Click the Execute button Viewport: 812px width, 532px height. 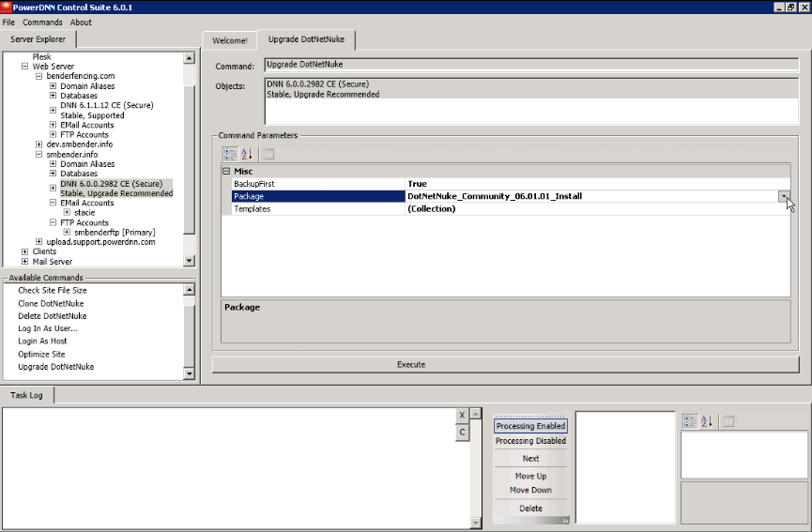click(505, 364)
